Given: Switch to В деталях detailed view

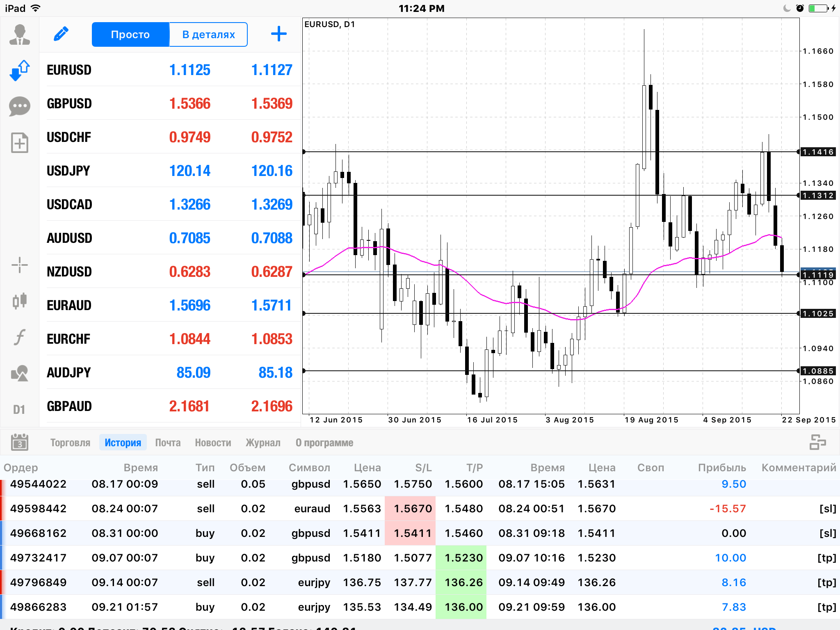Looking at the screenshot, I should tap(208, 34).
